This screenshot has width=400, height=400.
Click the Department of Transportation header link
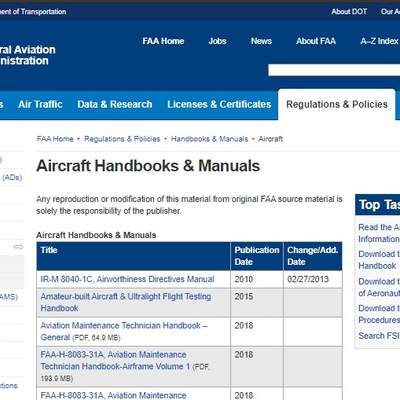pyautogui.click(x=33, y=12)
